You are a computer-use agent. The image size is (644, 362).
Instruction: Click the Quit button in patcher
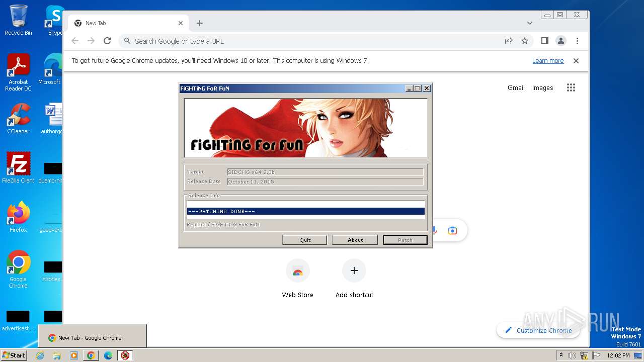(304, 240)
